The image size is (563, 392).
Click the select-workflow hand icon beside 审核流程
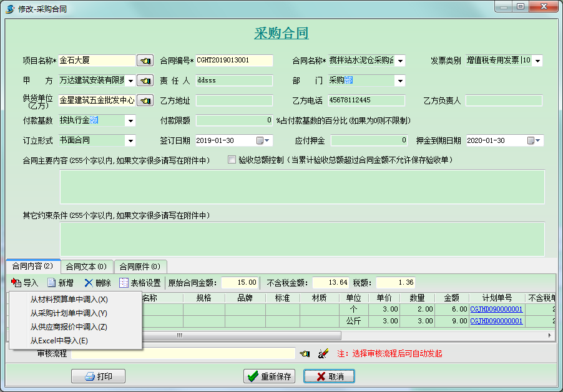click(x=305, y=354)
